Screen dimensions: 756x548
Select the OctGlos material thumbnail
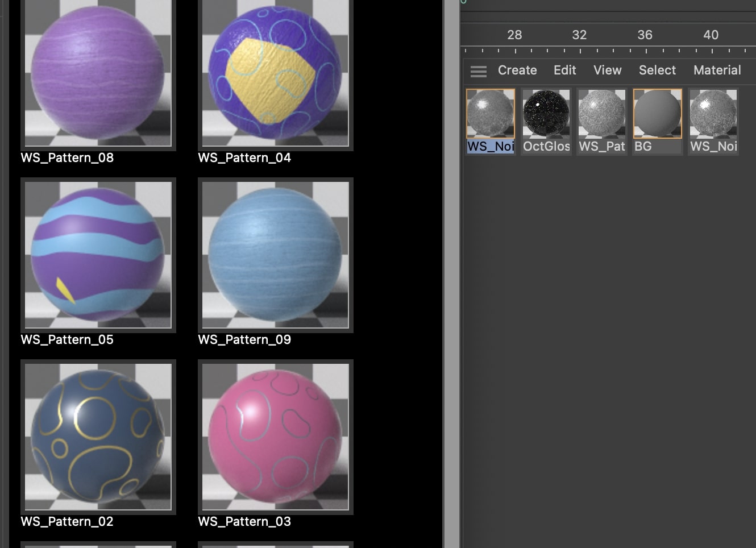[546, 113]
